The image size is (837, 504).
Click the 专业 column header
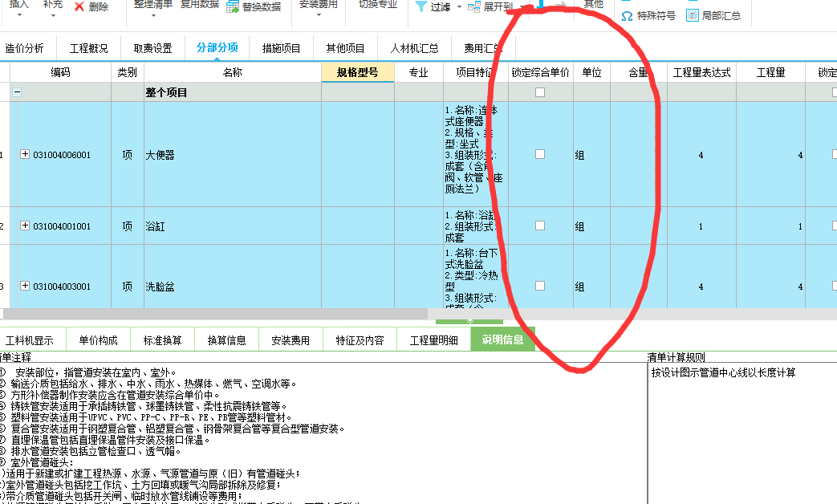[419, 72]
